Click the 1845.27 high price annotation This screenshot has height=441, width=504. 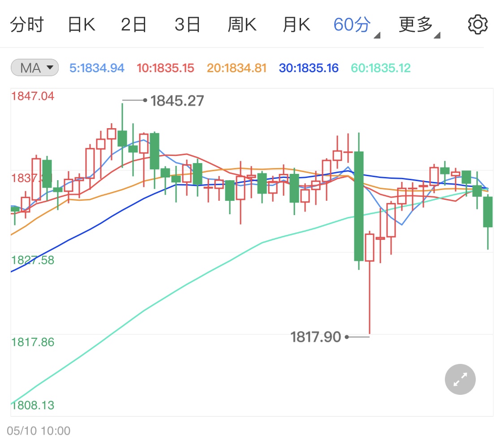tap(177, 101)
